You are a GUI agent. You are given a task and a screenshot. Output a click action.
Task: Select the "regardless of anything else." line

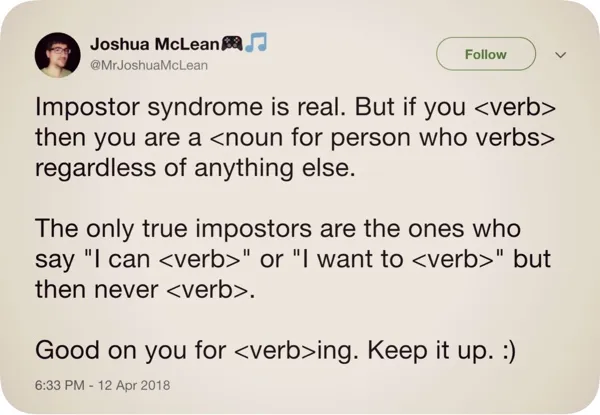pyautogui.click(x=195, y=166)
